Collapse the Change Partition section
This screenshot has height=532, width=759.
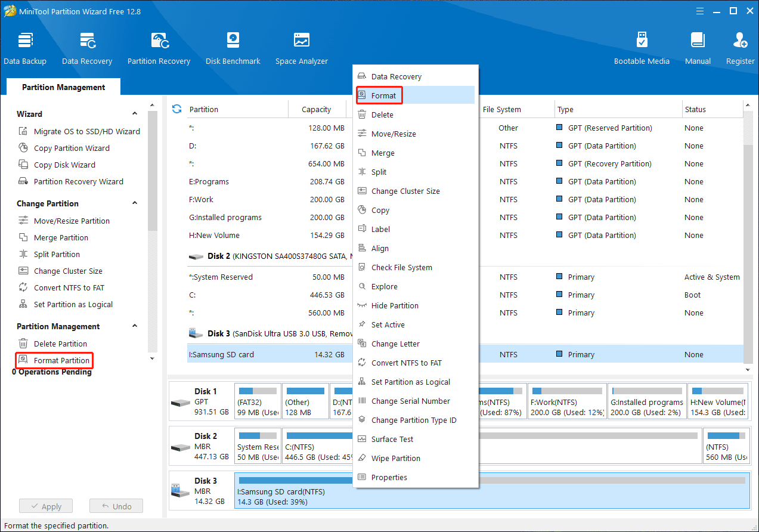[x=135, y=203]
